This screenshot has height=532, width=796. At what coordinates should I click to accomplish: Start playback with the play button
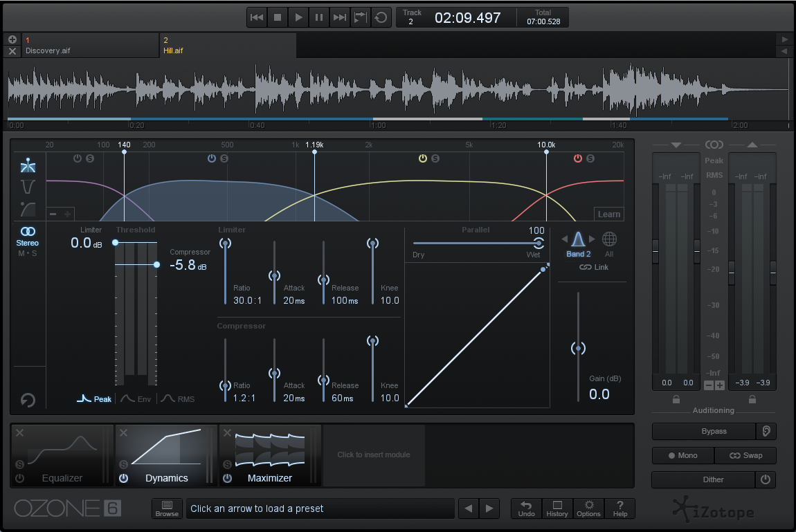[298, 18]
